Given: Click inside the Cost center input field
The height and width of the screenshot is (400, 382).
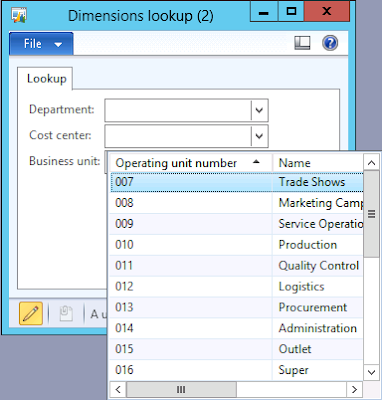Looking at the screenshot, I should 178,136.
